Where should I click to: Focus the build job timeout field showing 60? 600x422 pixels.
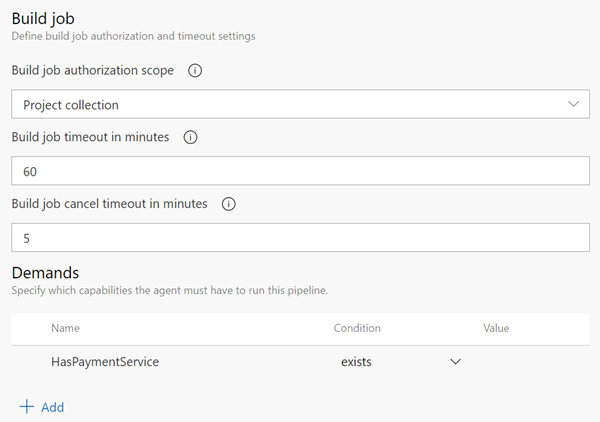tap(300, 171)
